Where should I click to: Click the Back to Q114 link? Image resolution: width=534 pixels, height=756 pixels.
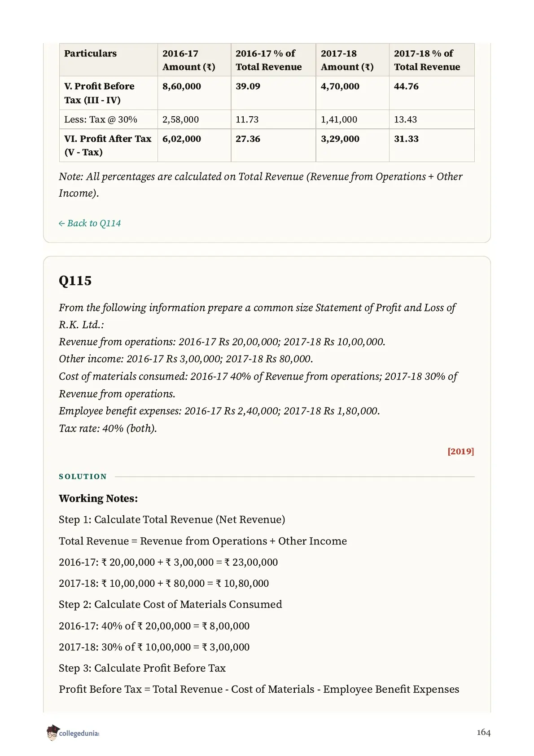point(90,223)
